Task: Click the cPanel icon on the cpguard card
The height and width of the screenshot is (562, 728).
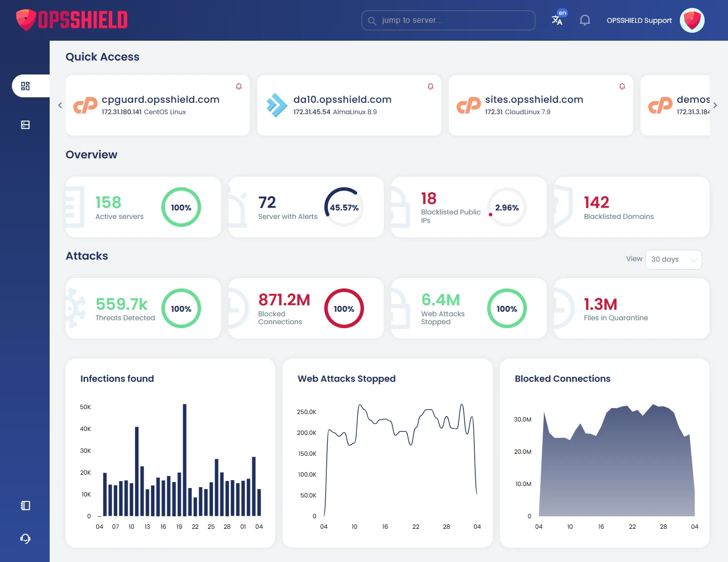Action: pyautogui.click(x=85, y=105)
